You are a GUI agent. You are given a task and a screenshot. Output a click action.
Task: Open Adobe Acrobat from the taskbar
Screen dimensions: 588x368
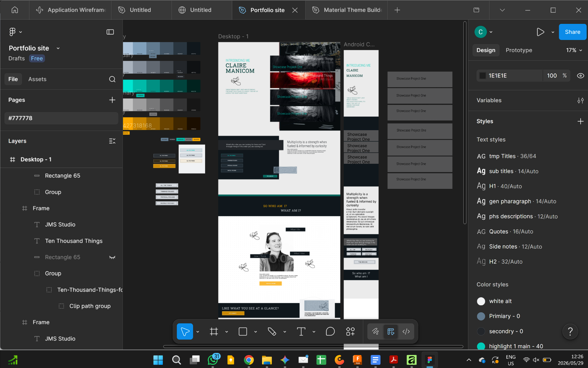[x=393, y=360]
